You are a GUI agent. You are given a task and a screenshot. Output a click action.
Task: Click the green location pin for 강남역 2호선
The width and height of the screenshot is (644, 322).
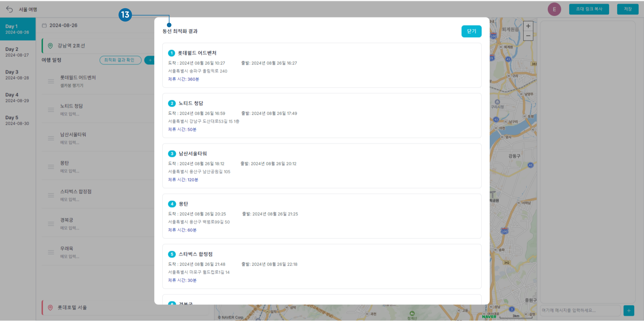click(50, 46)
